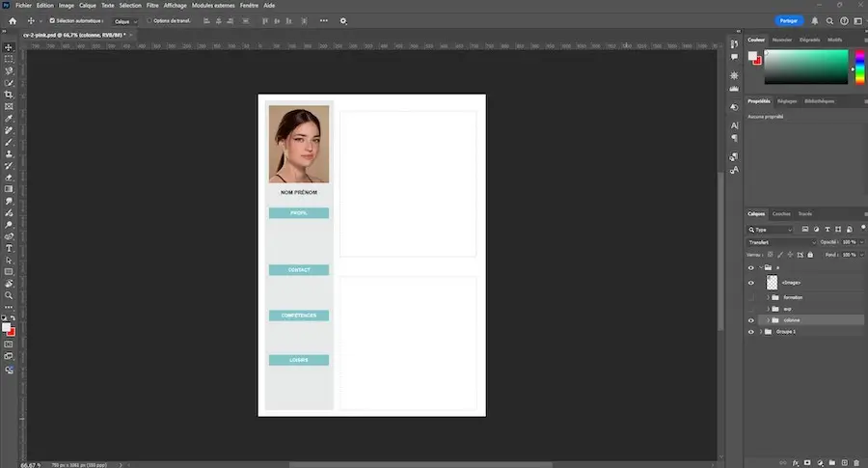Select the Gradient tool
Viewport: 868px width, 468px height.
9,189
